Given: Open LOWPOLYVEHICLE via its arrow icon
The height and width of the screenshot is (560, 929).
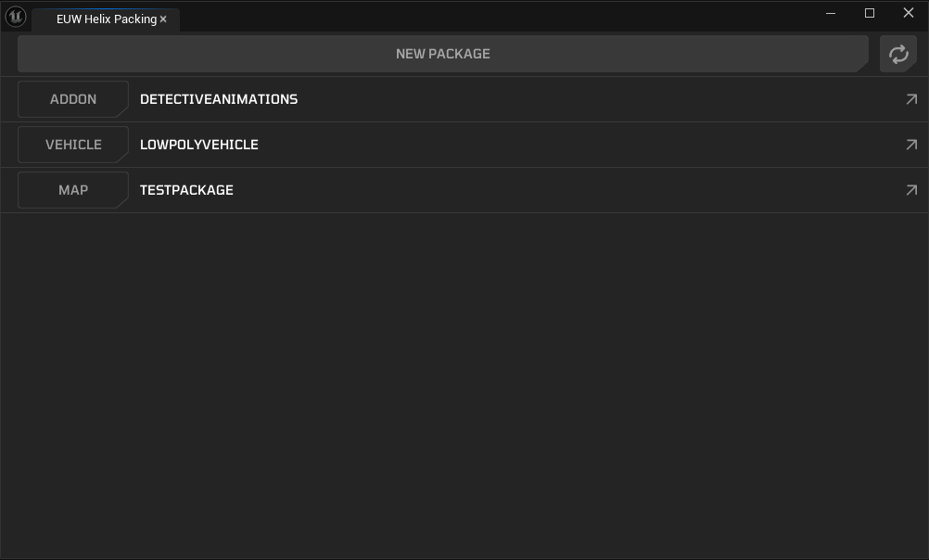Looking at the screenshot, I should [x=911, y=145].
